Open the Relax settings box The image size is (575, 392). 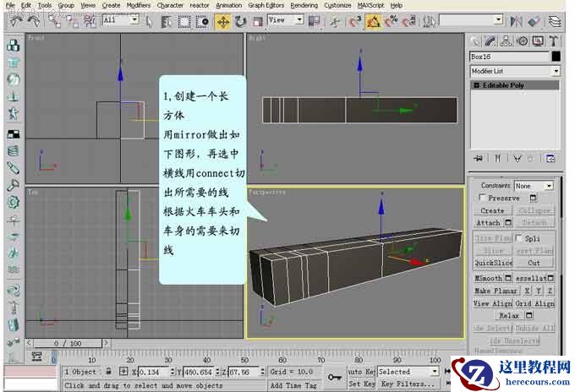coord(528,315)
